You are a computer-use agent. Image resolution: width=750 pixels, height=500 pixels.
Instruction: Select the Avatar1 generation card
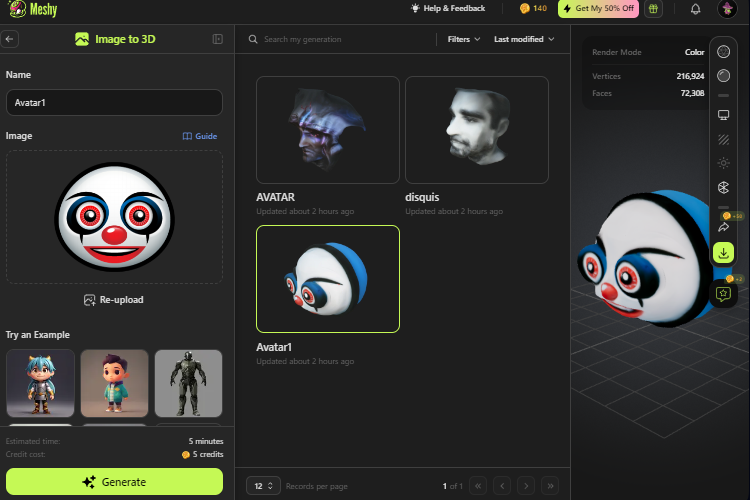(x=328, y=279)
